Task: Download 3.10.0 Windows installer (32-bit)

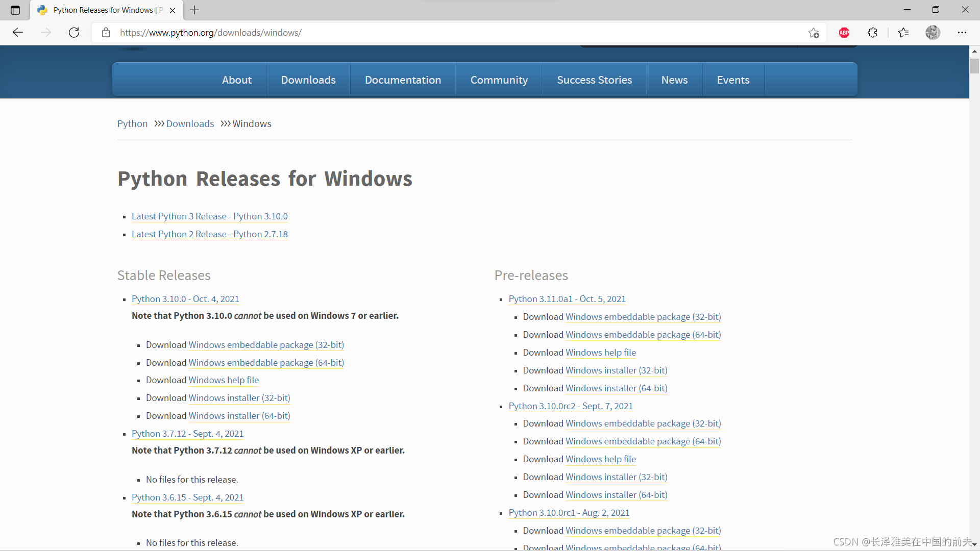Action: (239, 398)
